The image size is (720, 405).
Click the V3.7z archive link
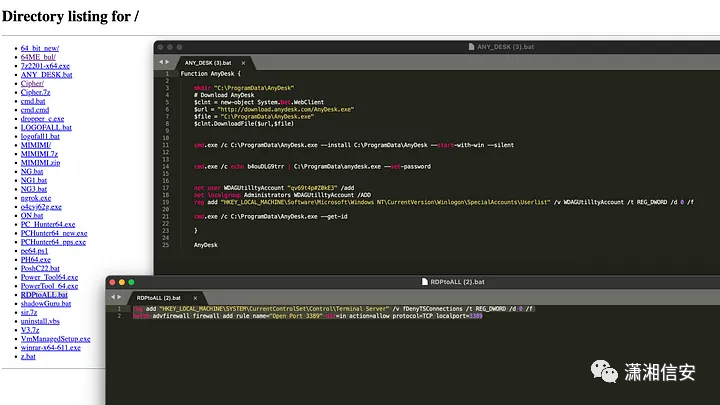(30, 330)
